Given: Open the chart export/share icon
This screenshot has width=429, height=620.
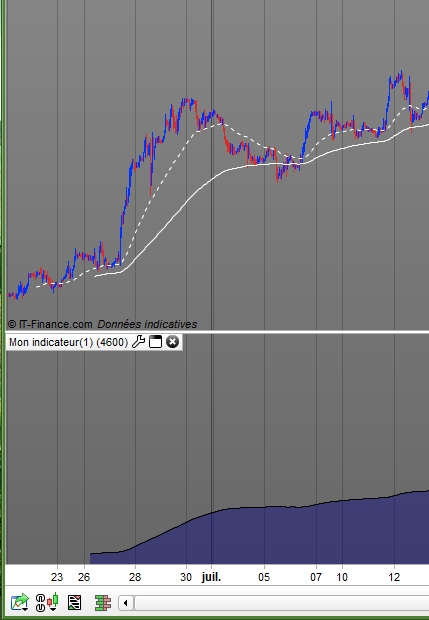Looking at the screenshot, I should 20,602.
